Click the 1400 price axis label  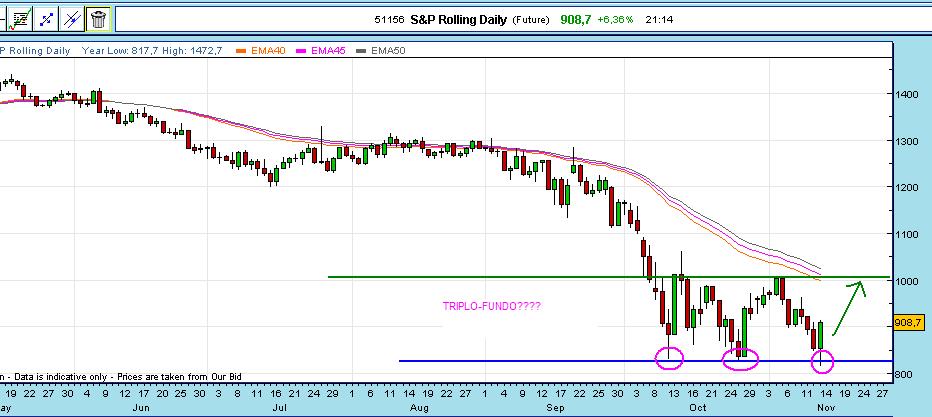[909, 94]
